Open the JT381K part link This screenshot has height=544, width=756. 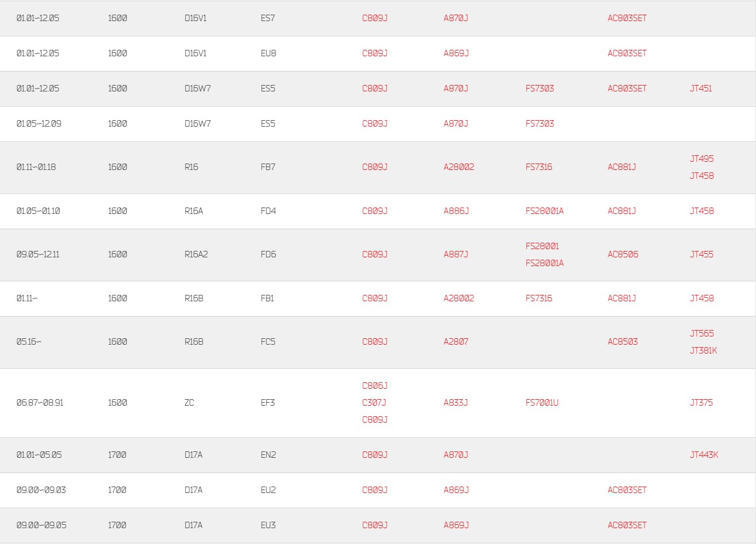pos(703,351)
